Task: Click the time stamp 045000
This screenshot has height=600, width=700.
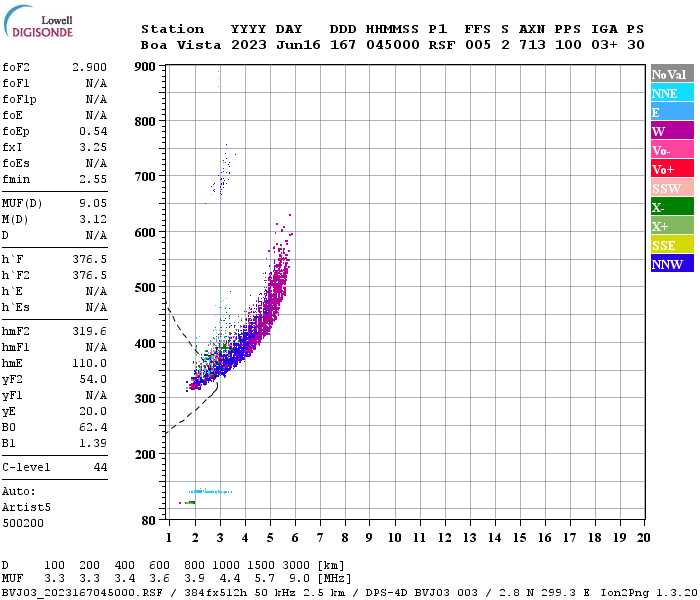Action: click(393, 45)
